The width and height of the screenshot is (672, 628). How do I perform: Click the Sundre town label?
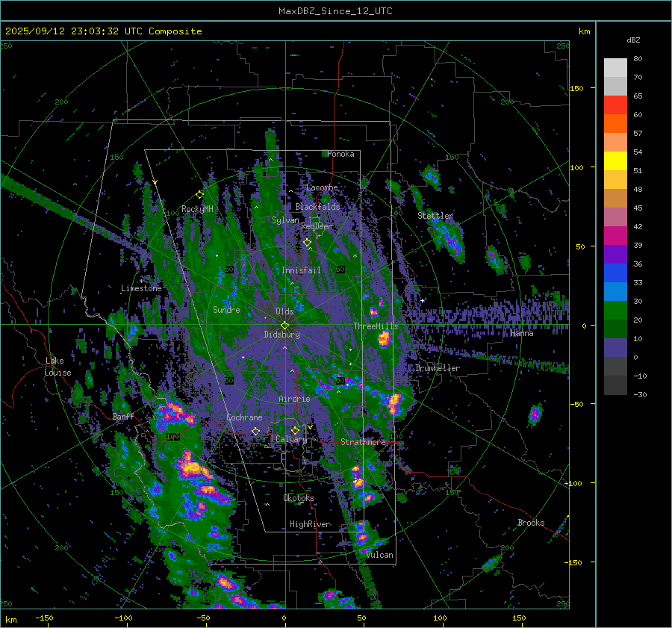tap(227, 310)
